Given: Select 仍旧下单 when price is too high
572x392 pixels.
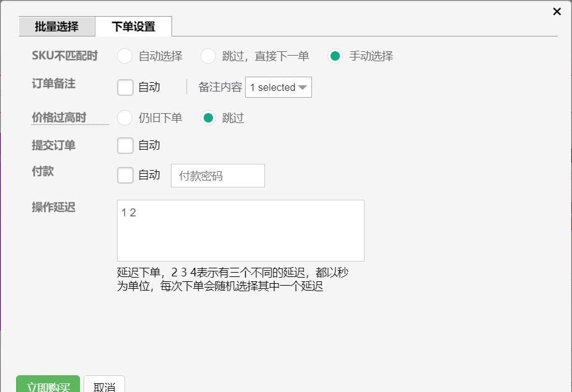Looking at the screenshot, I should click(x=124, y=117).
